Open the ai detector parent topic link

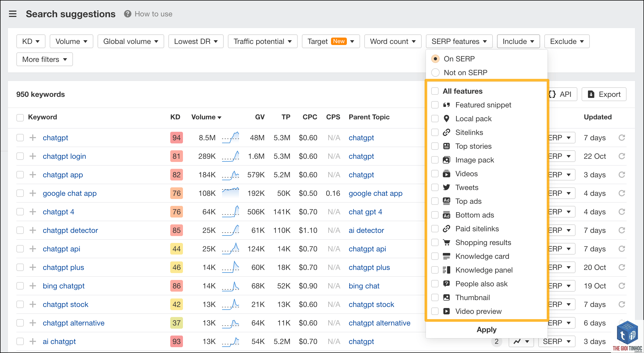tap(366, 230)
